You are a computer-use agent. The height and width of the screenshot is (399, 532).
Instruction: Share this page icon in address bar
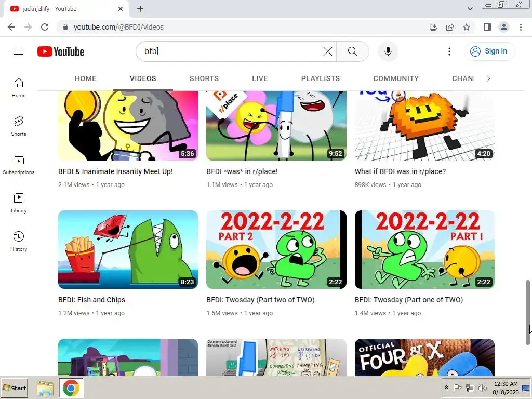click(x=450, y=27)
